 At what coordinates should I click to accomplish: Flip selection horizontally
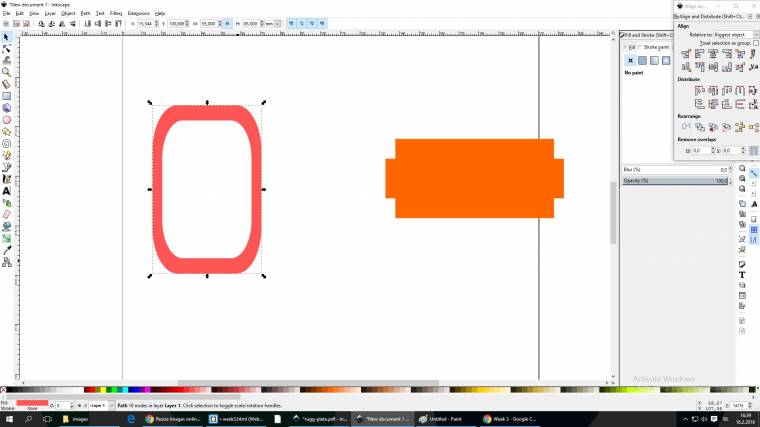pyautogui.click(x=62, y=23)
